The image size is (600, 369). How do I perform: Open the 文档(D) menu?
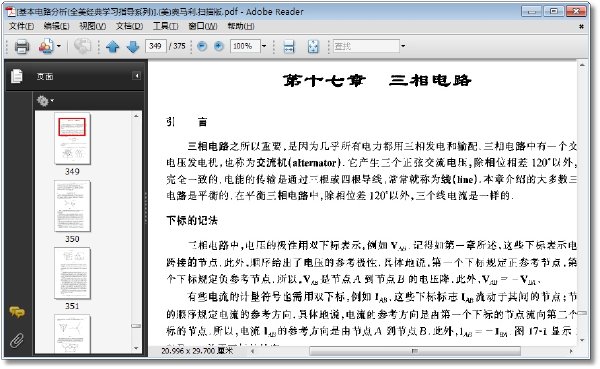click(130, 26)
